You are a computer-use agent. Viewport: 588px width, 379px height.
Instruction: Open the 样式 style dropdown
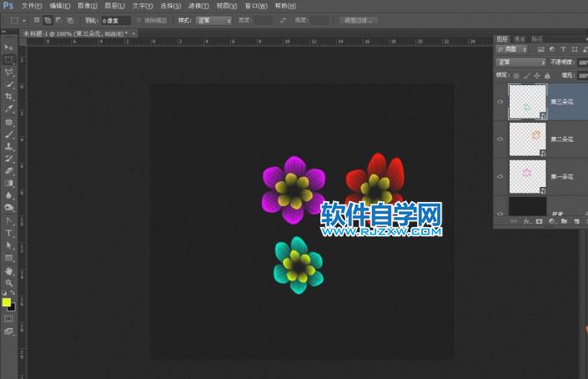pos(214,21)
